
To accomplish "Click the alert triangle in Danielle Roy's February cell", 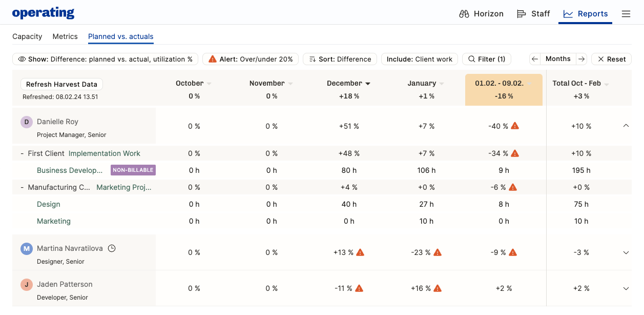I will click(515, 126).
